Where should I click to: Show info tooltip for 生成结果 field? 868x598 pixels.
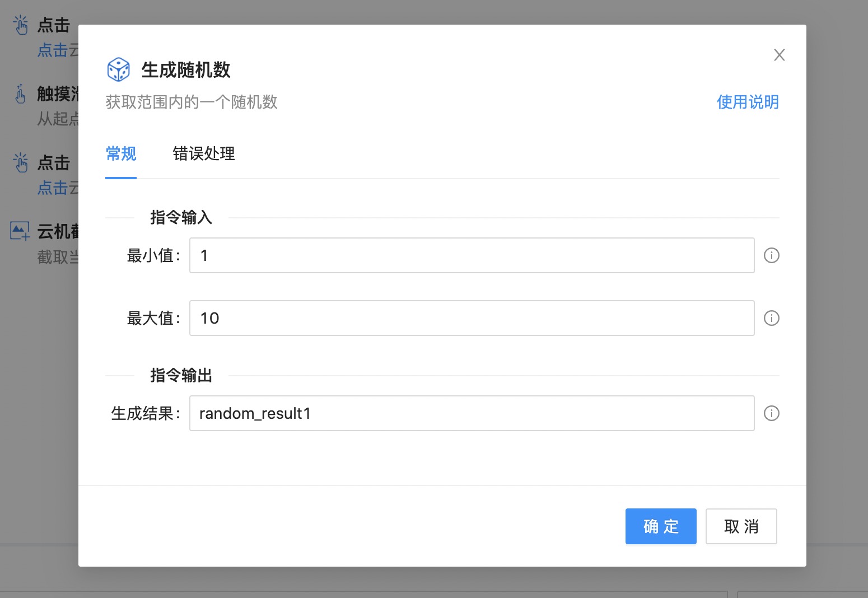[x=771, y=413]
